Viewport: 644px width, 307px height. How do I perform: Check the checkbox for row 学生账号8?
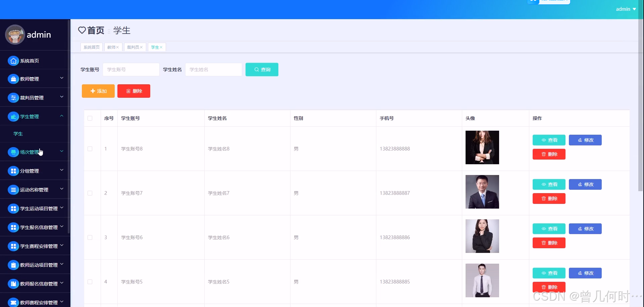pos(90,149)
